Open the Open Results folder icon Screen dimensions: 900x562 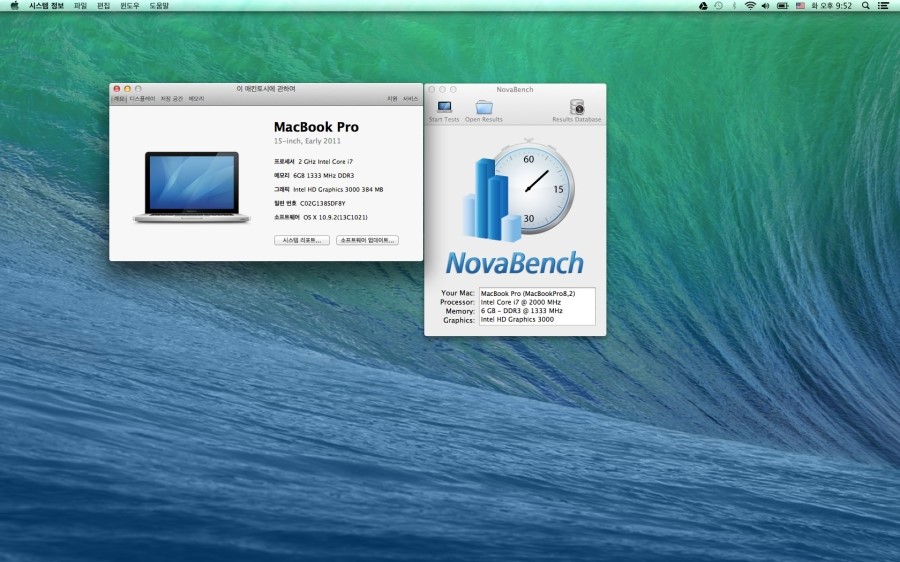[x=484, y=108]
